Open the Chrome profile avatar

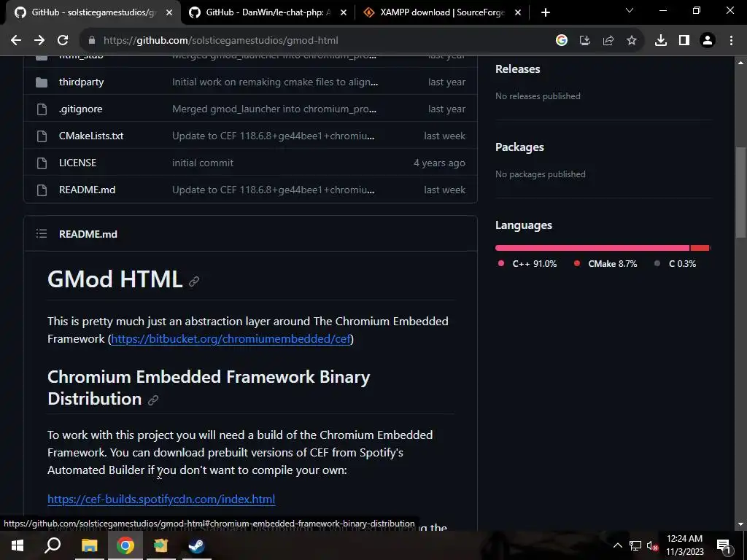click(x=708, y=41)
